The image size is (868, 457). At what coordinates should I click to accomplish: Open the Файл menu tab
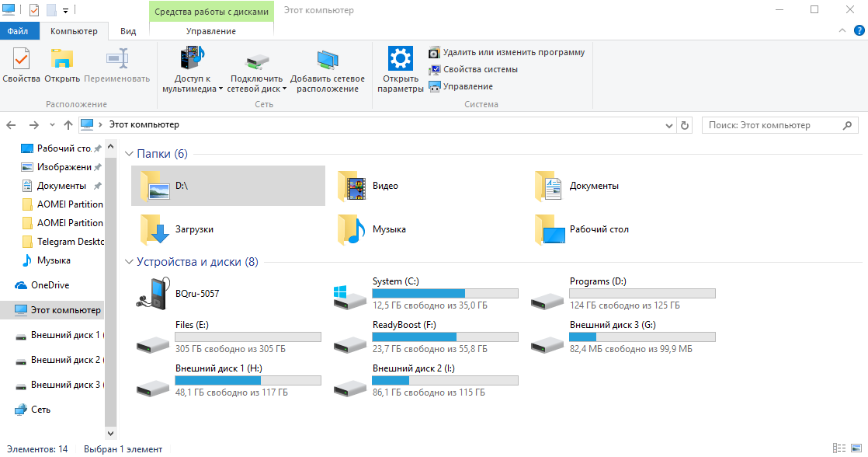tap(17, 31)
